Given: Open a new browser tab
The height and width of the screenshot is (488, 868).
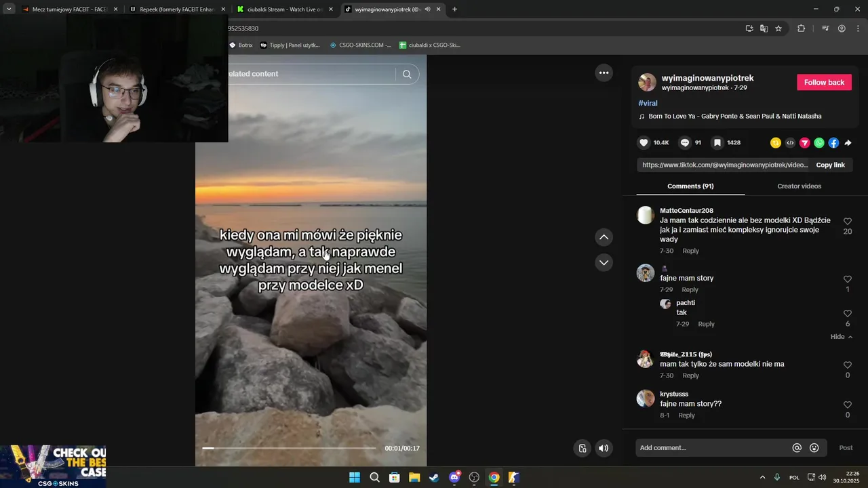Looking at the screenshot, I should pyautogui.click(x=454, y=9).
